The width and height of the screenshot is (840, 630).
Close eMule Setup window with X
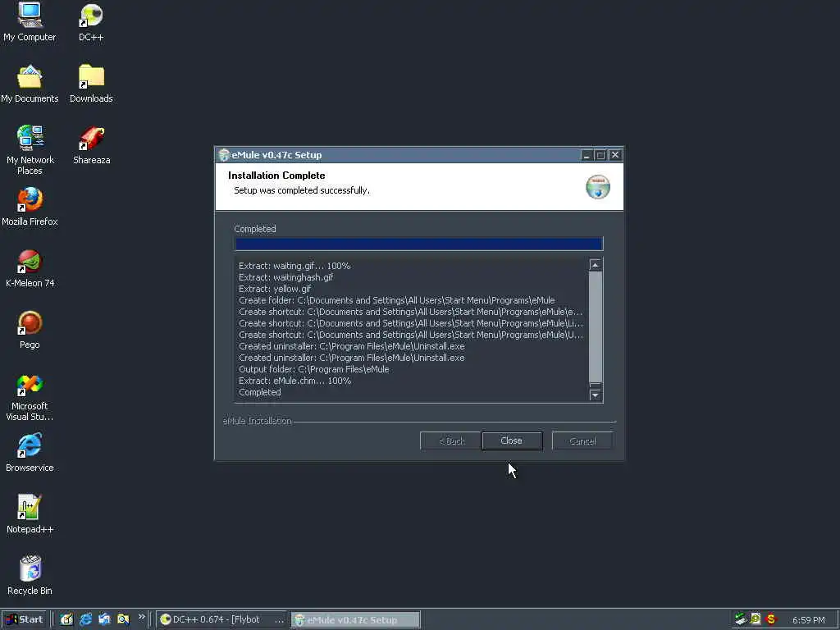pos(615,155)
